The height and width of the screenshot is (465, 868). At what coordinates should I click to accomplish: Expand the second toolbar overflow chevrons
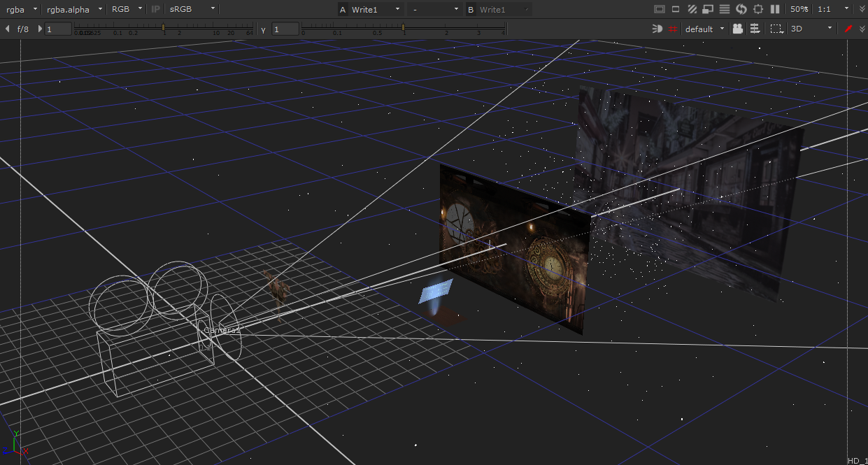[x=861, y=29]
